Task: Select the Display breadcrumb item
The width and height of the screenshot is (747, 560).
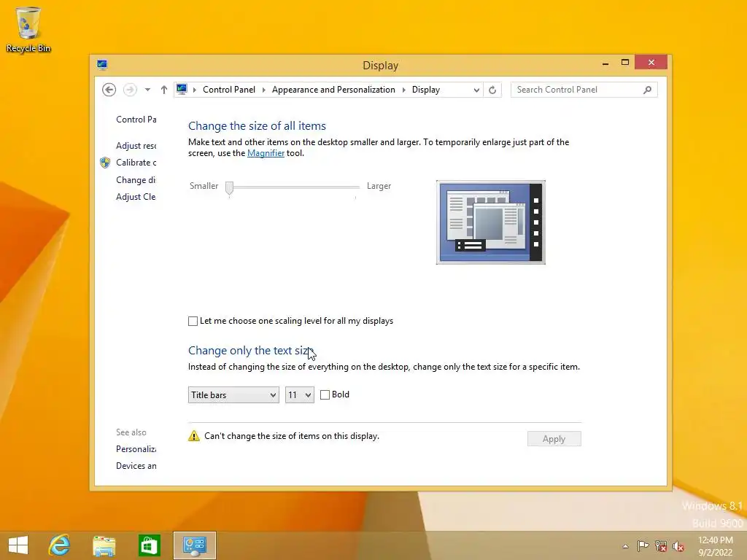Action: click(426, 90)
